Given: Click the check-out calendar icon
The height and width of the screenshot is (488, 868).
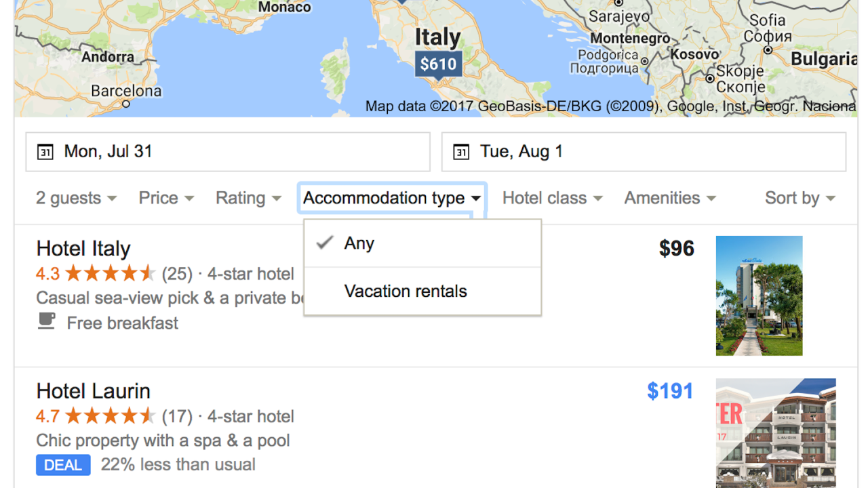Looking at the screenshot, I should pyautogui.click(x=461, y=152).
